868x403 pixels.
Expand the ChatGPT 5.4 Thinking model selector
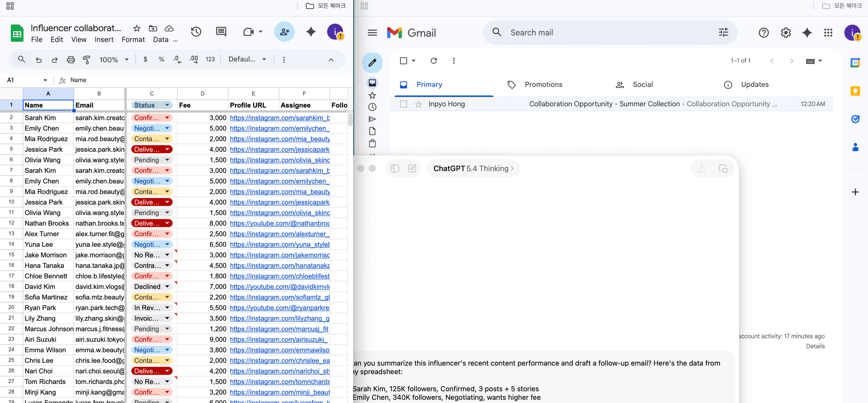(473, 168)
